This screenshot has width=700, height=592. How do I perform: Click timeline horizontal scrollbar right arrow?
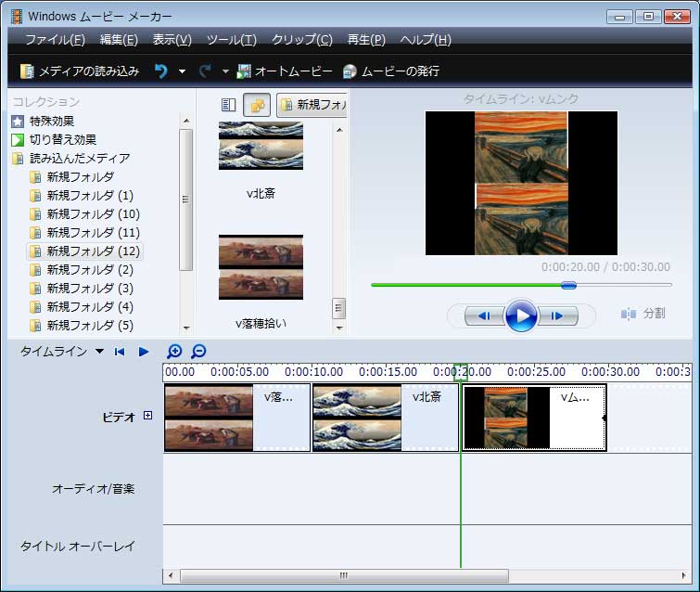[x=683, y=575]
